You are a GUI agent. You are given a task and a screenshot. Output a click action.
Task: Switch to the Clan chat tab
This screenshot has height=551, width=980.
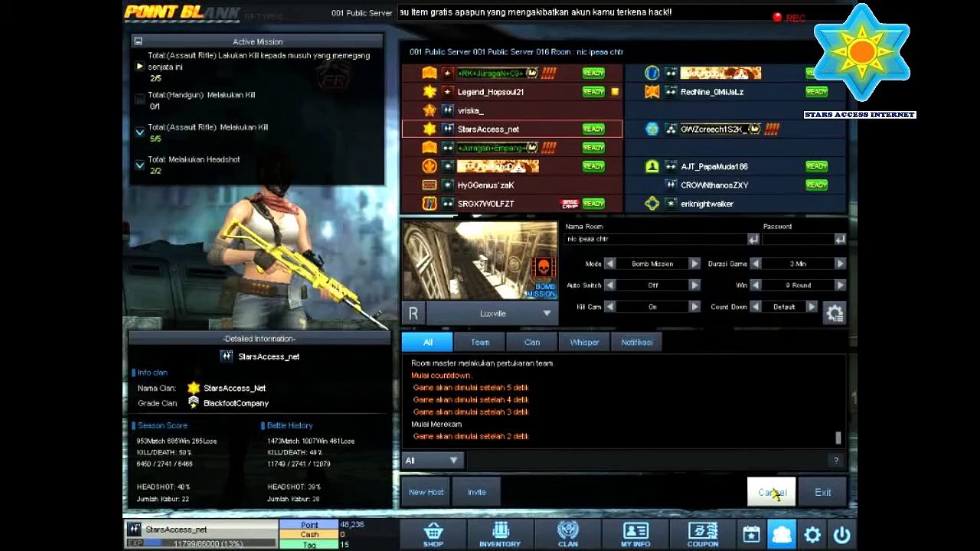pos(532,342)
